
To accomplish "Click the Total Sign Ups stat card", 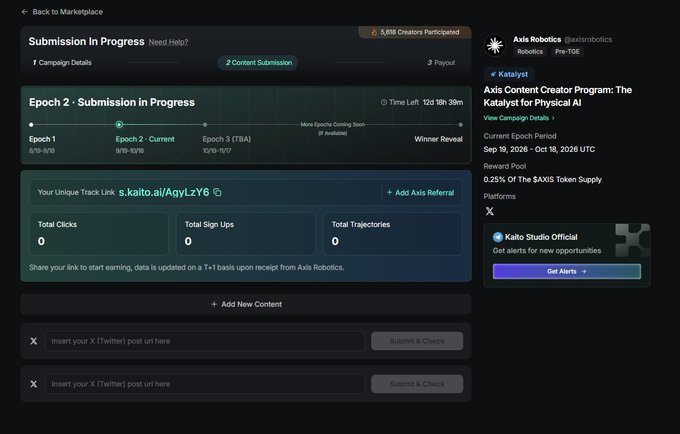I will [x=246, y=233].
